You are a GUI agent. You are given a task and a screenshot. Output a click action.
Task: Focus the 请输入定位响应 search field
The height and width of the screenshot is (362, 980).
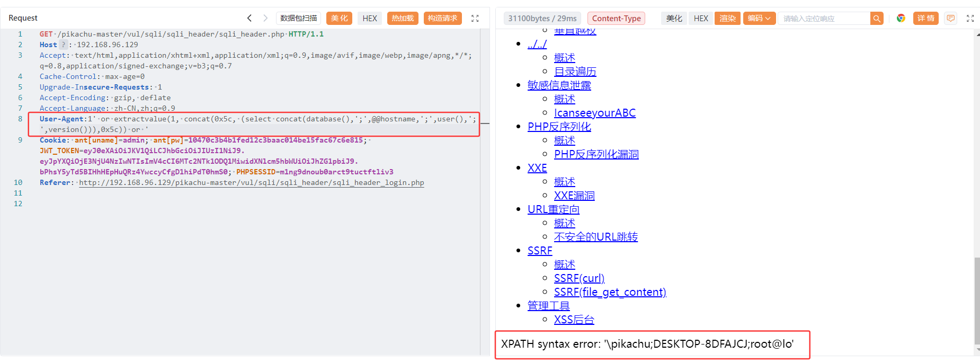(824, 19)
